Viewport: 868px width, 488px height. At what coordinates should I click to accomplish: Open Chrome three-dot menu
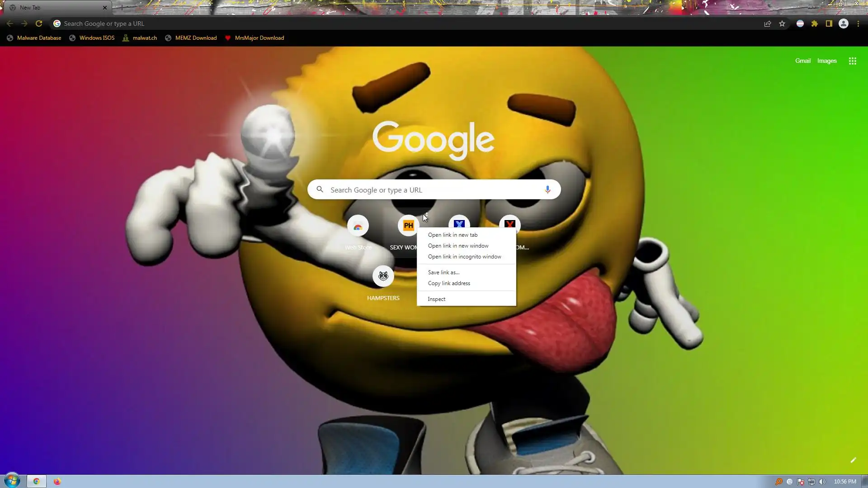pos(858,23)
